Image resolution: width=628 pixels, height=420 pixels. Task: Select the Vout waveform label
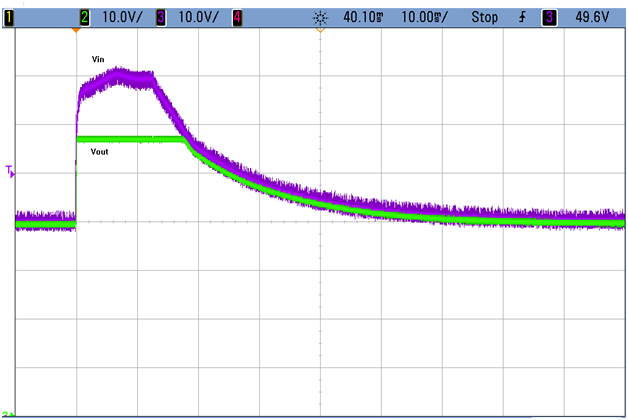point(100,152)
